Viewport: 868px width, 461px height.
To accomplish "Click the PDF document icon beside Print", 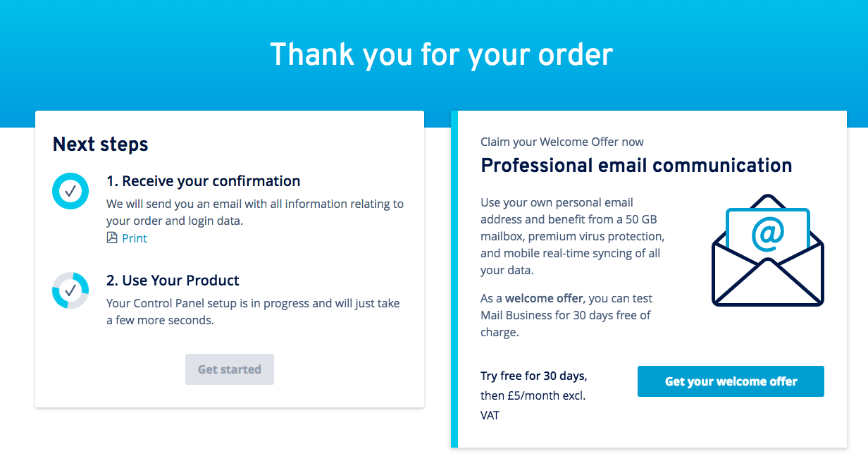I will 112,238.
